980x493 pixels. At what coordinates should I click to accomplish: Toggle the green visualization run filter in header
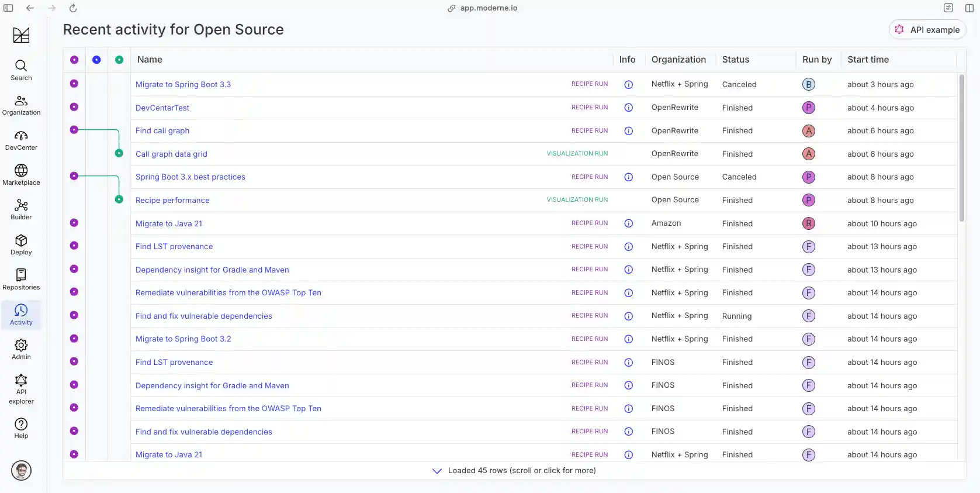119,60
